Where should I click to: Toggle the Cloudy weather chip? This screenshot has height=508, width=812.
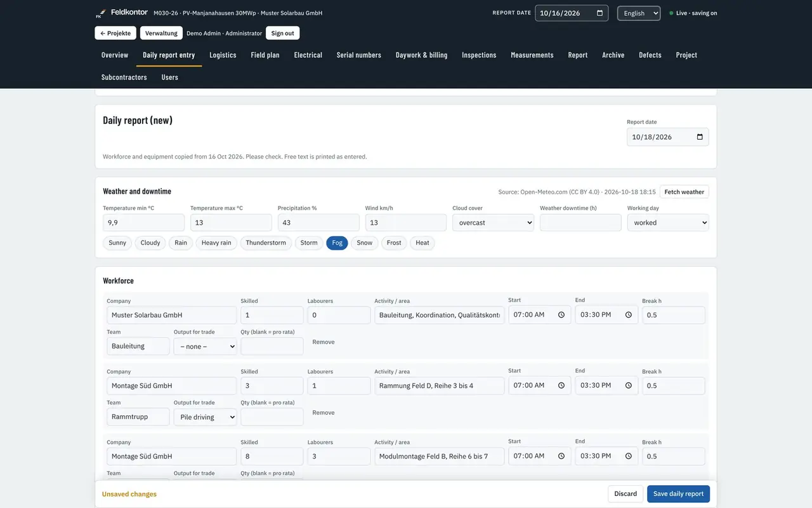tap(150, 243)
